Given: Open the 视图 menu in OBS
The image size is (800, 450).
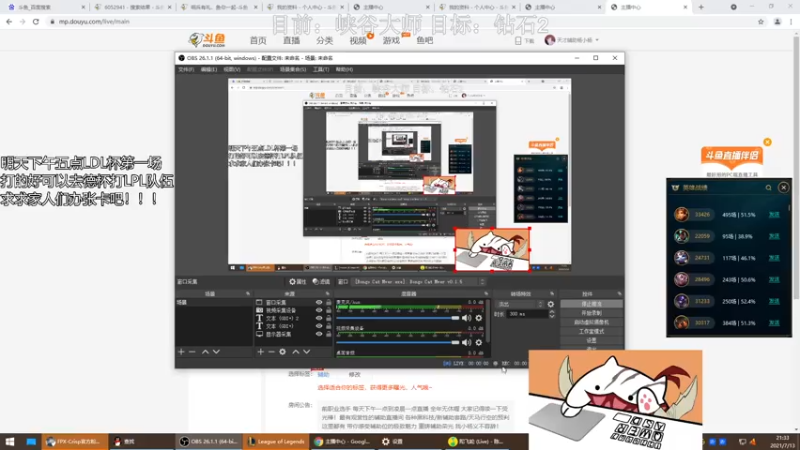Looking at the screenshot, I should tap(232, 69).
